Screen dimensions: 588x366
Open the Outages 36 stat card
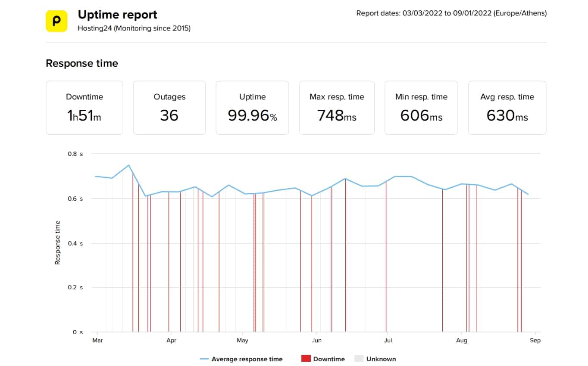point(169,108)
